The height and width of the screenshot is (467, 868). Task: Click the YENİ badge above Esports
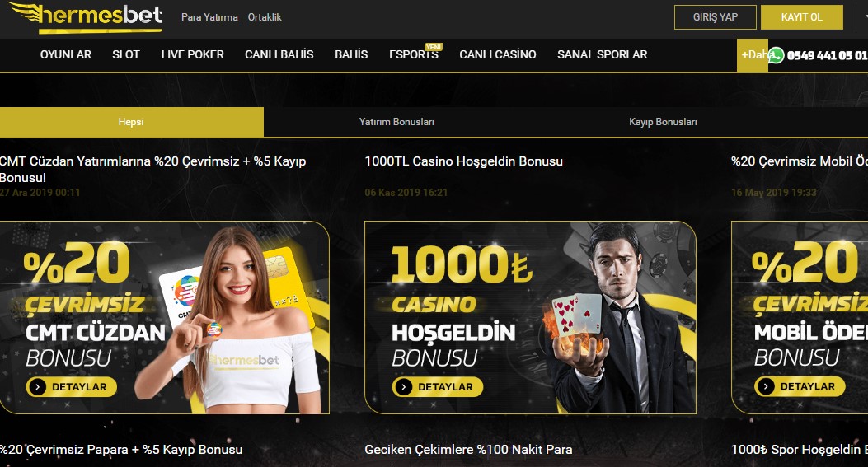(x=434, y=47)
